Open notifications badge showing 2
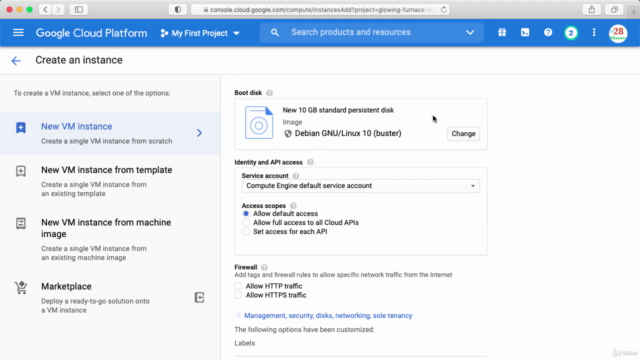Image resolution: width=640 pixels, height=360 pixels. coord(571,33)
